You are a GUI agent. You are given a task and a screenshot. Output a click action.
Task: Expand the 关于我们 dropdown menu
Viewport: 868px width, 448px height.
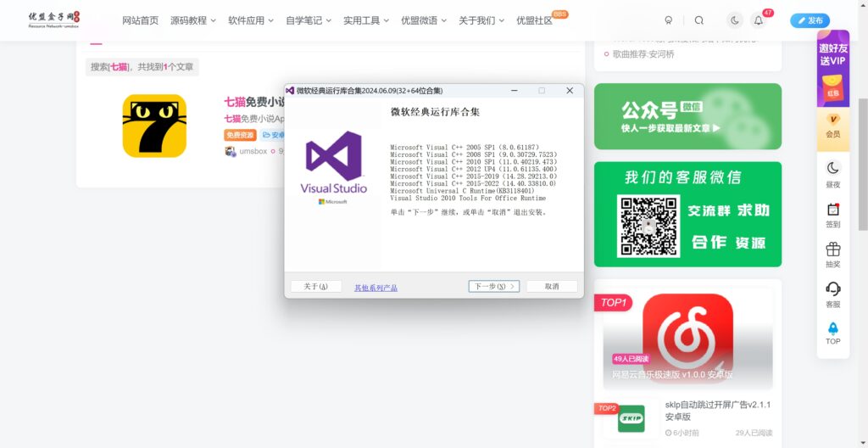click(481, 20)
